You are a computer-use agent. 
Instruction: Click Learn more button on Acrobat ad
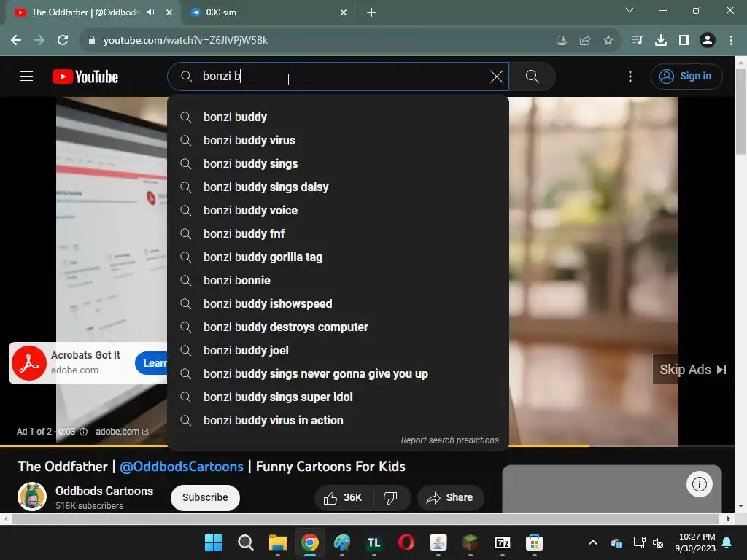point(152,363)
